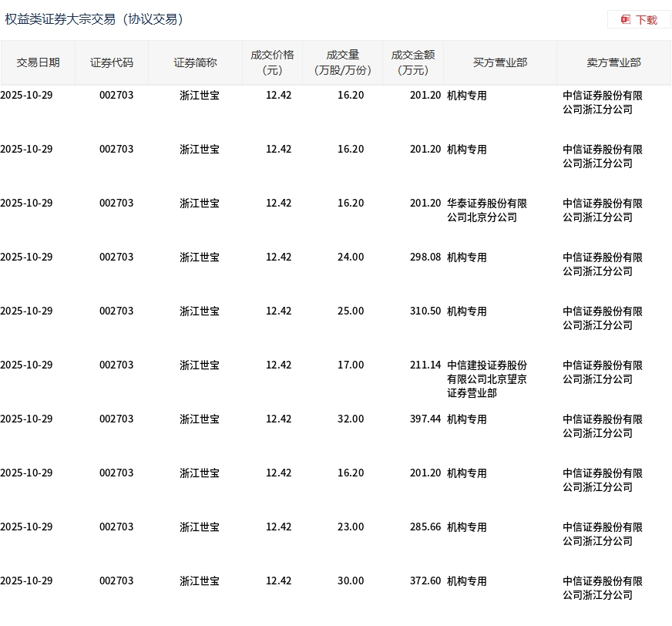The width and height of the screenshot is (672, 626).
Task: Click buyer 华泰证券股份有限公司北京分公司
Action: 487,210
